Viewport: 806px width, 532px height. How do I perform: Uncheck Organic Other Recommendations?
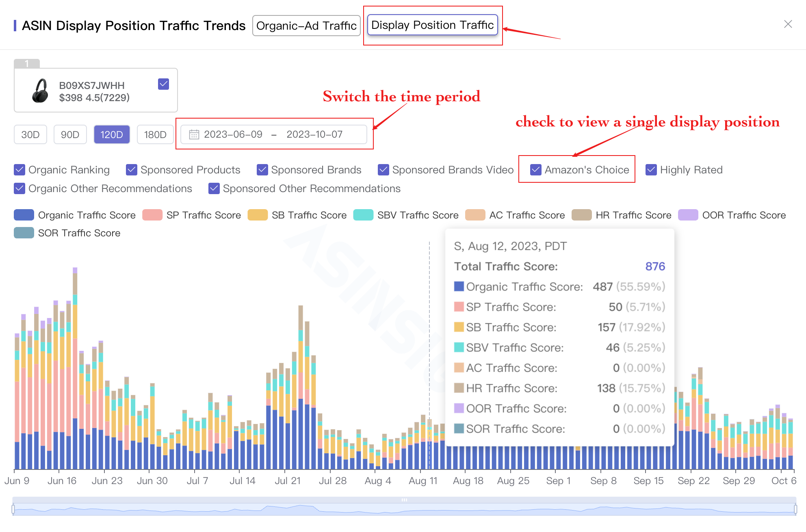coord(19,188)
